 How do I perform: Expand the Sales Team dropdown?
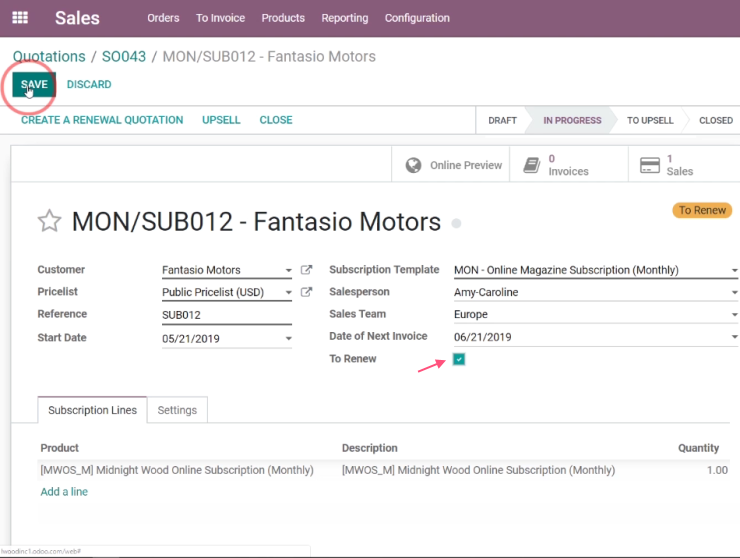pos(734,314)
